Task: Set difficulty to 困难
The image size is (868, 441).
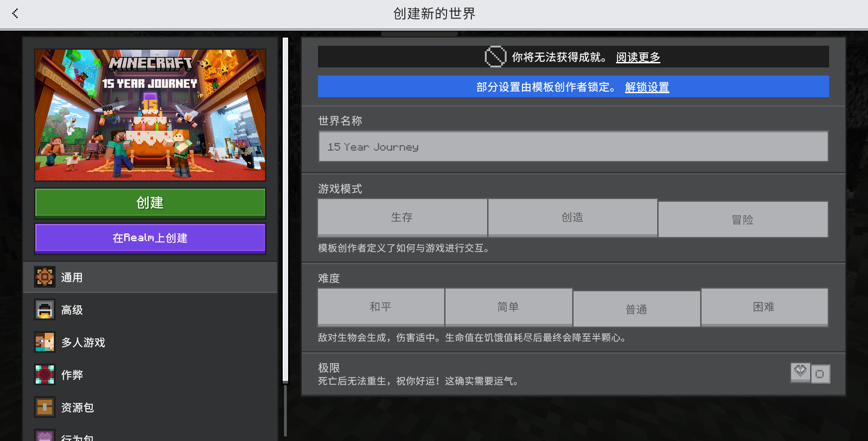Action: coord(764,307)
